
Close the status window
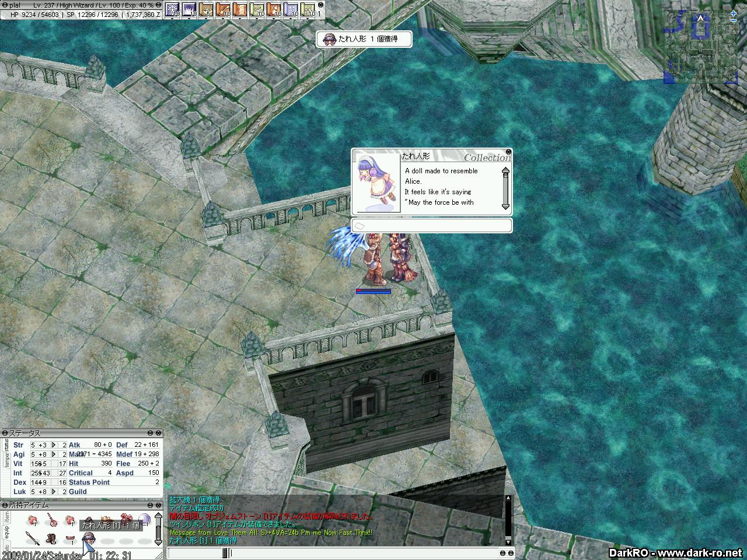tap(158, 433)
